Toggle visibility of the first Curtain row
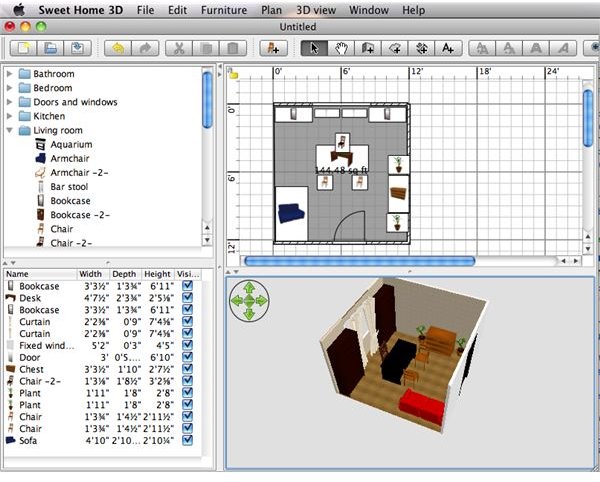Viewport: 600px width, 482px height. (187, 321)
